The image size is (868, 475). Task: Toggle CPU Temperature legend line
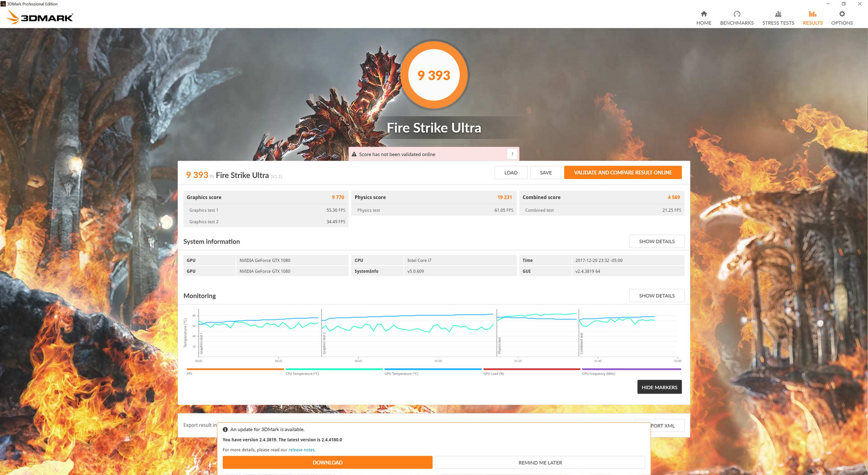334,369
